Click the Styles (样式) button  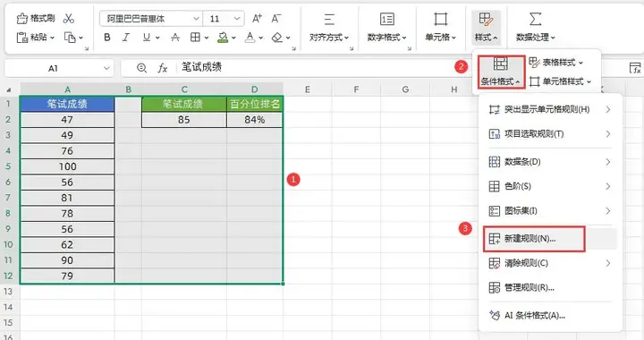(x=486, y=28)
